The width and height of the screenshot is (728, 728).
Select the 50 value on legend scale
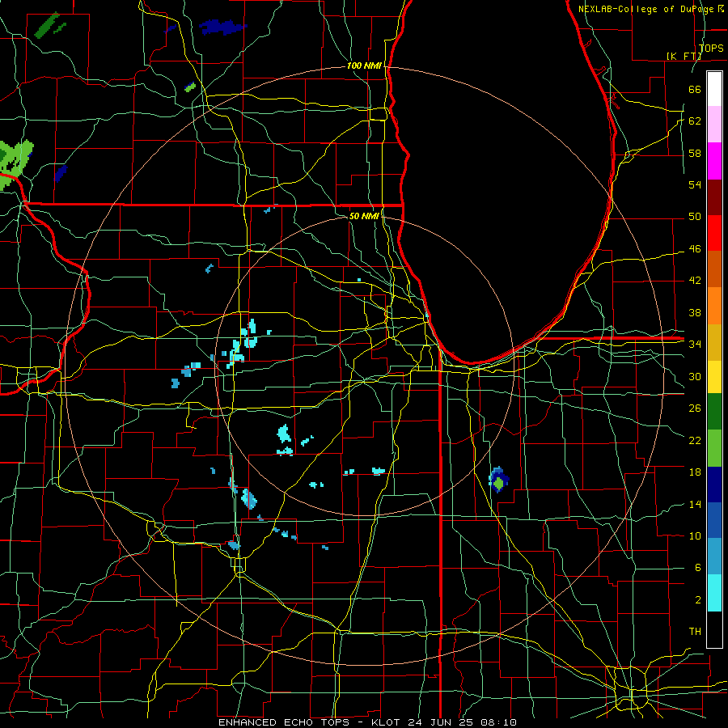pyautogui.click(x=695, y=216)
